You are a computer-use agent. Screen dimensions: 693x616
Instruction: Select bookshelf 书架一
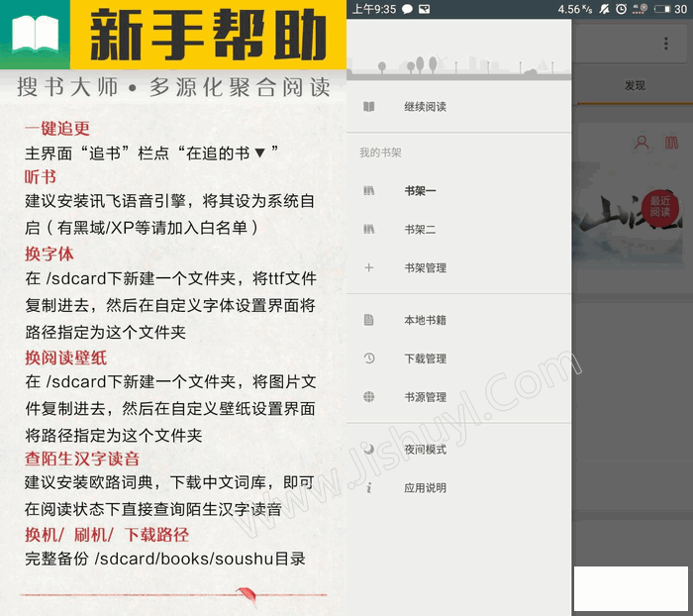point(458,191)
